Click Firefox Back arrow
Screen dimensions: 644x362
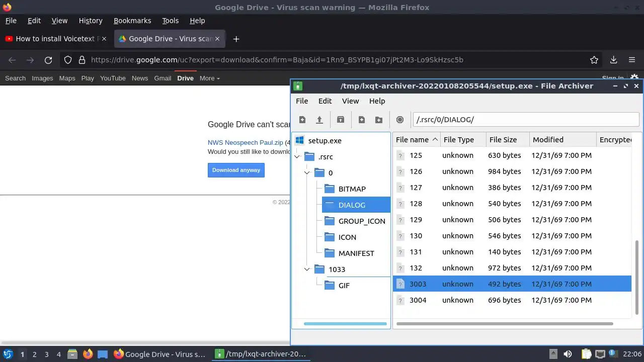(x=12, y=60)
